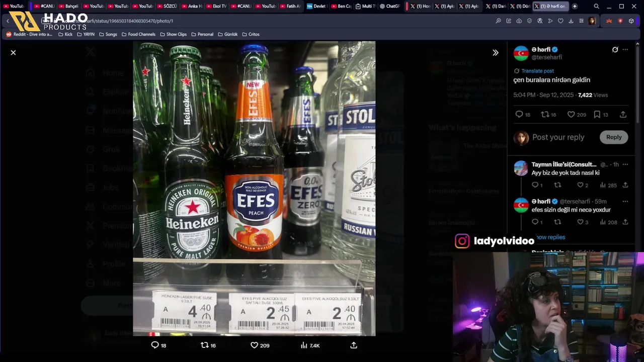Share icon under the photo

354,345
